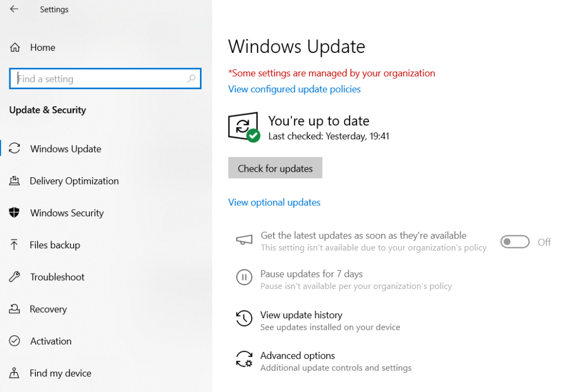Click 'See updates installed on your device' text

330,327
